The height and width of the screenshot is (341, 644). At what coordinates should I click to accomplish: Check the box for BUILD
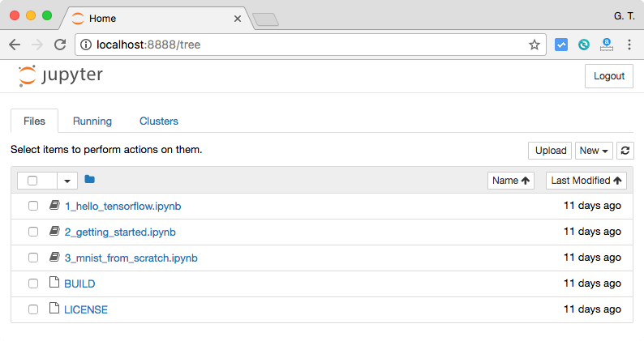(33, 283)
